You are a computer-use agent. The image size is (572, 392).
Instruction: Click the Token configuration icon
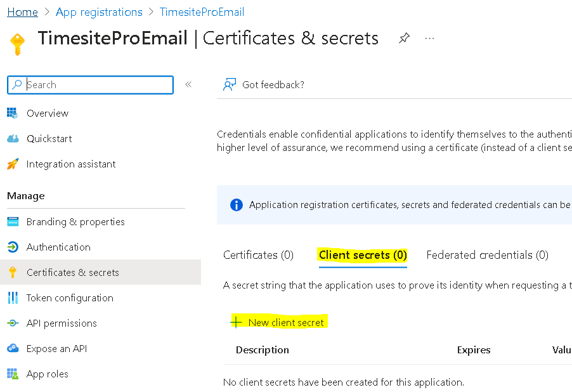pos(13,298)
